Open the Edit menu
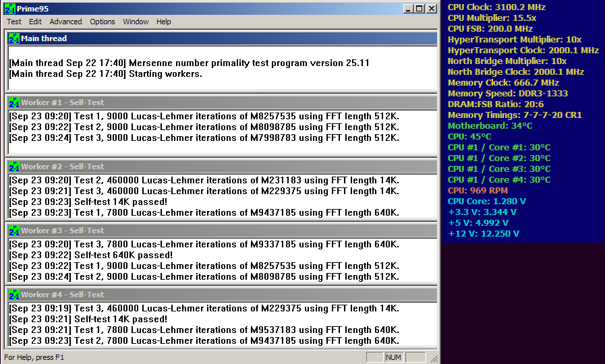Image resolution: width=605 pixels, height=364 pixels. pyautogui.click(x=35, y=22)
